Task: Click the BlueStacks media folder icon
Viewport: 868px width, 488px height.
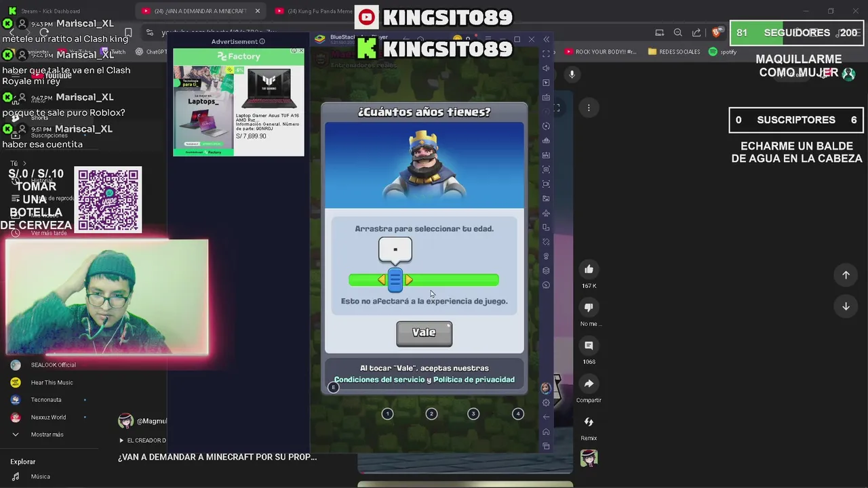Action: pyautogui.click(x=546, y=199)
